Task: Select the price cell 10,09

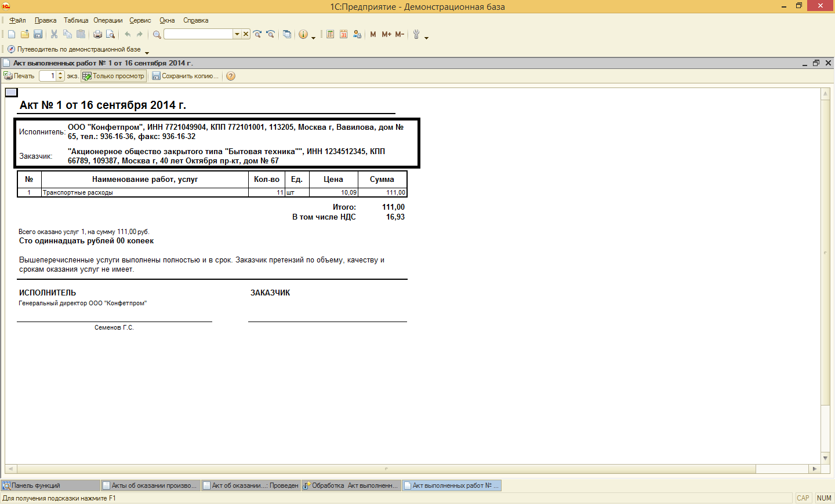Action: pyautogui.click(x=333, y=192)
